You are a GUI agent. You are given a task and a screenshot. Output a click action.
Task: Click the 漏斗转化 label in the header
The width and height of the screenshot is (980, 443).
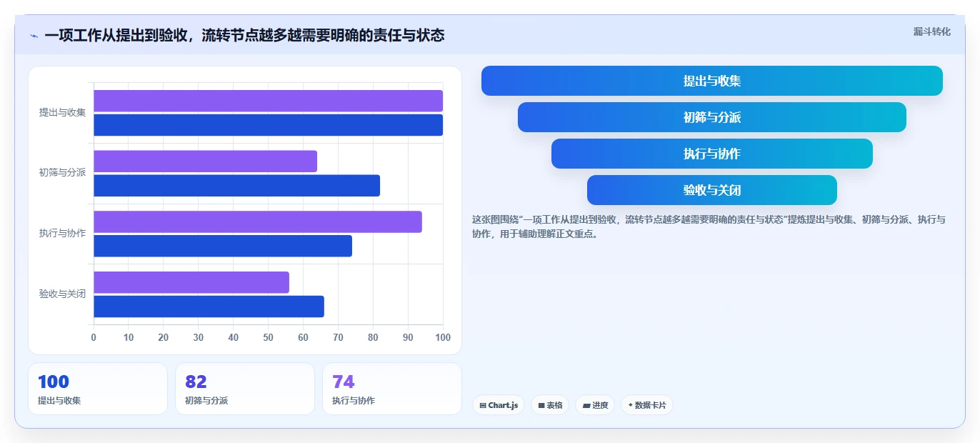click(931, 31)
